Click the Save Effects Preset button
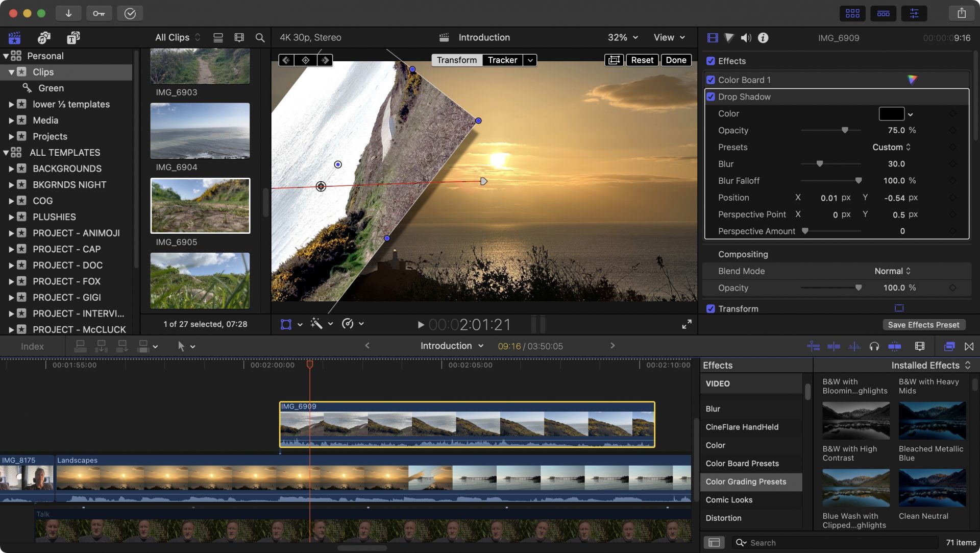980x553 pixels. 923,324
